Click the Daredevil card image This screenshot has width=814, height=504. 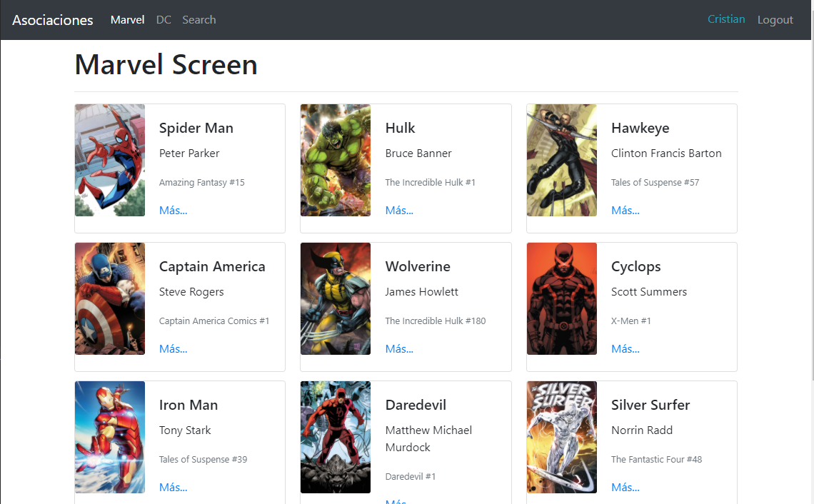[x=335, y=437]
